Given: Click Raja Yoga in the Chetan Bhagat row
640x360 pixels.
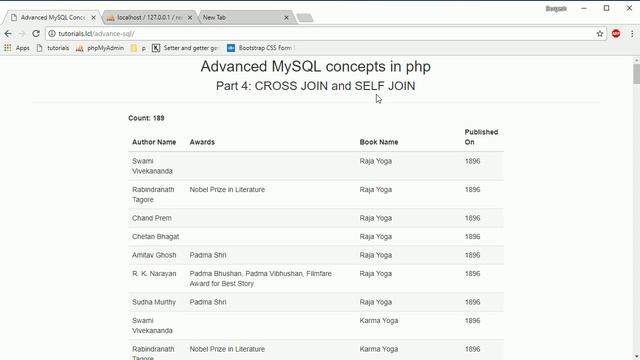Looking at the screenshot, I should pos(376,236).
